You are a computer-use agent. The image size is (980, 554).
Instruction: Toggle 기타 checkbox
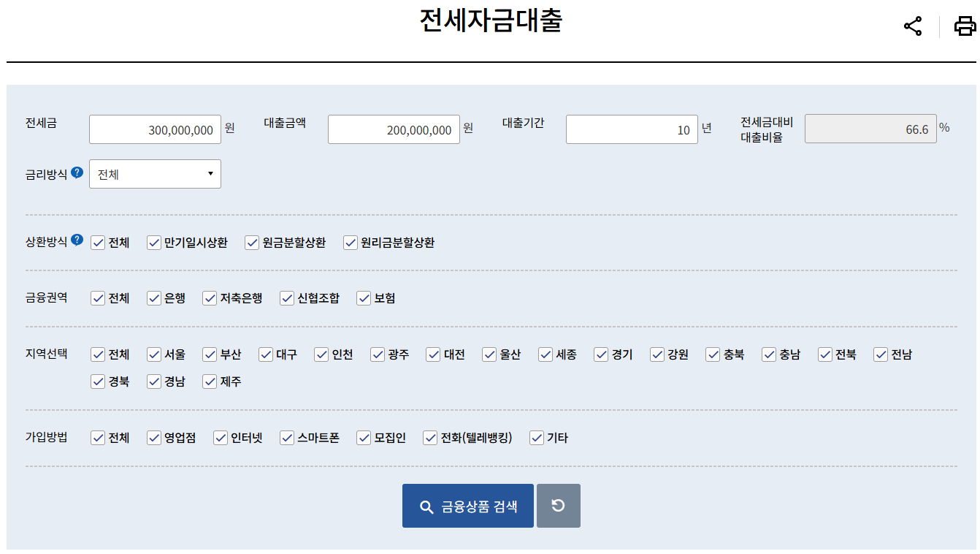[537, 438]
